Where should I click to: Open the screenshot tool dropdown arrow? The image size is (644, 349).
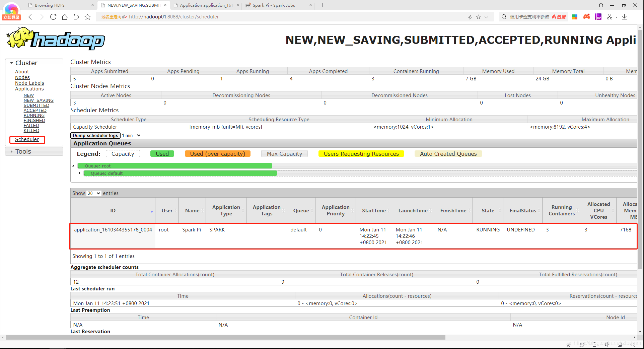(x=617, y=17)
